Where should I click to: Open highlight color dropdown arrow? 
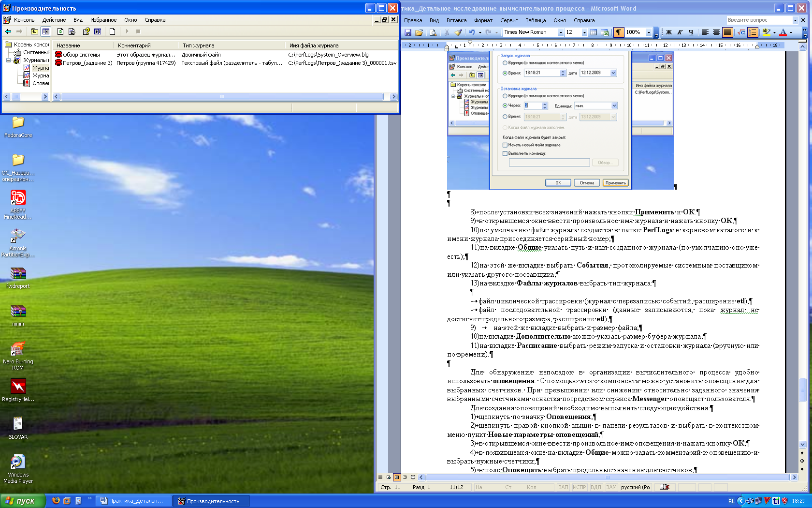pos(774,32)
